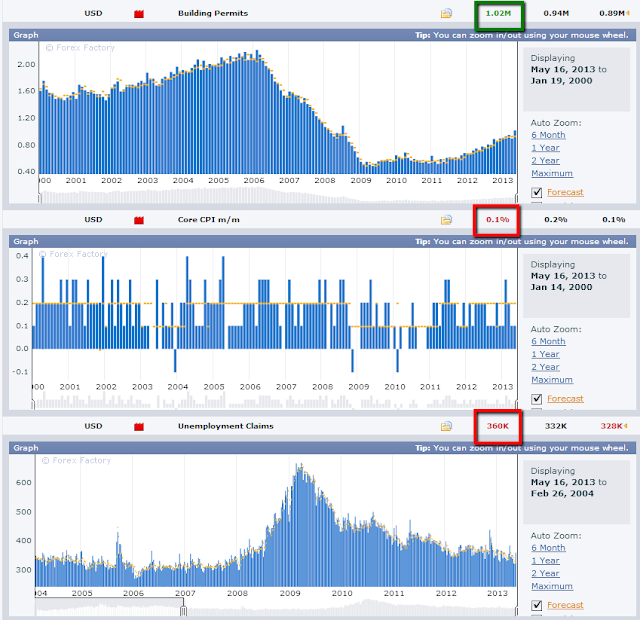Click the previous value 0.89M

(611, 13)
